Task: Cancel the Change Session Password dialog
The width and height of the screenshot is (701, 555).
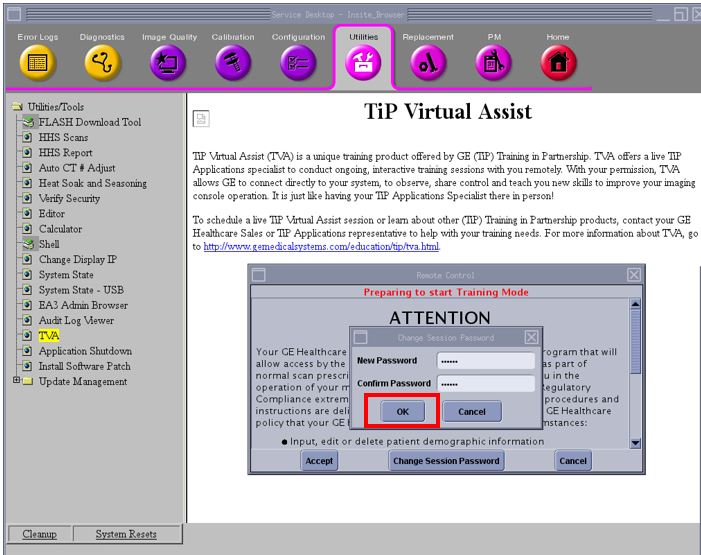Action: tap(471, 411)
